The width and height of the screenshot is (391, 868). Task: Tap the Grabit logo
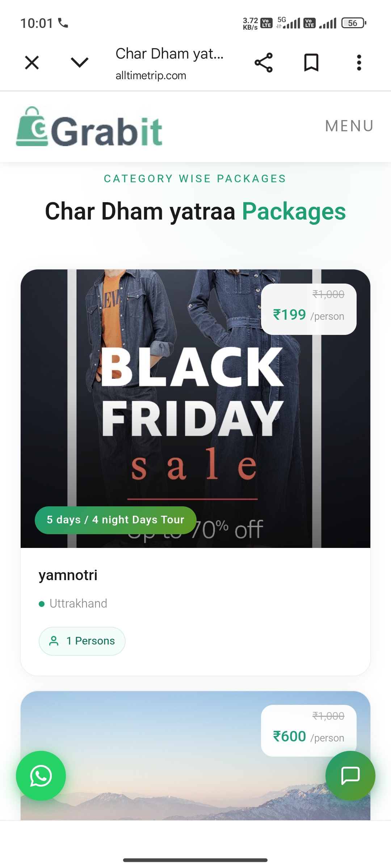point(89,127)
